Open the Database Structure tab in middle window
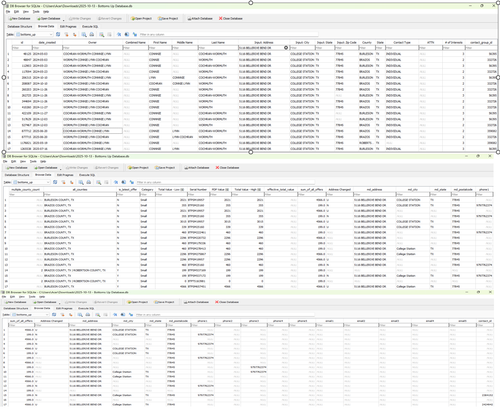The image size is (500, 412). tap(17, 175)
